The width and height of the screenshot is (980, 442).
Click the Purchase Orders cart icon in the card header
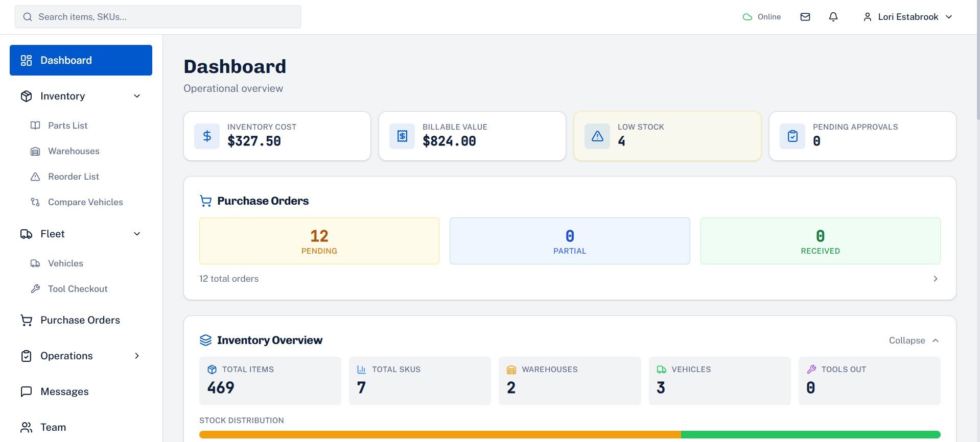(x=205, y=201)
